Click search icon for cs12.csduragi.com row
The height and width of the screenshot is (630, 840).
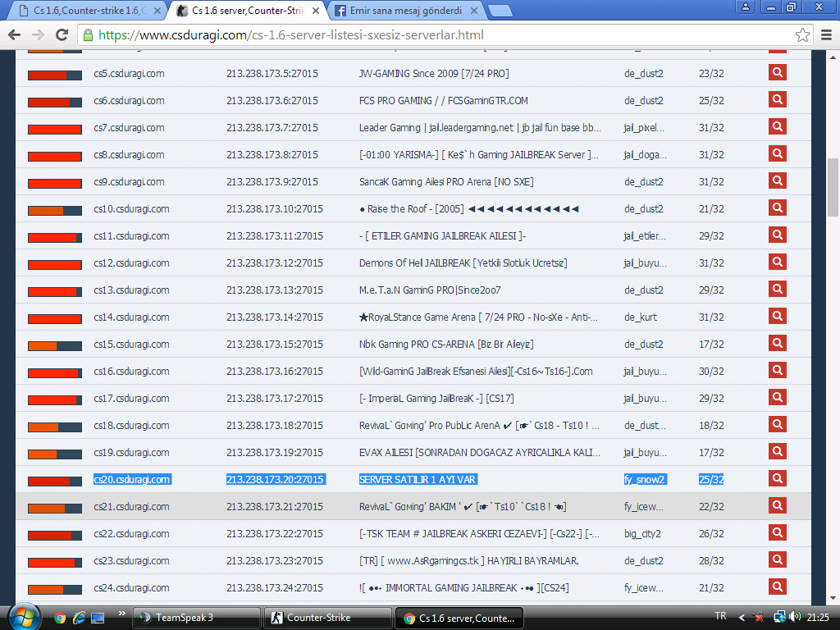point(778,262)
